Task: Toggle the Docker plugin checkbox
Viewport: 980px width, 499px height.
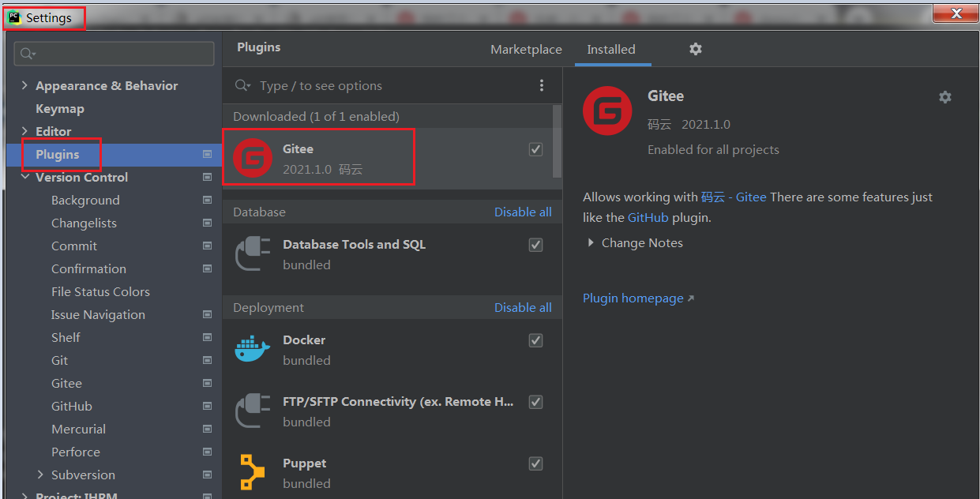Action: 535,340
